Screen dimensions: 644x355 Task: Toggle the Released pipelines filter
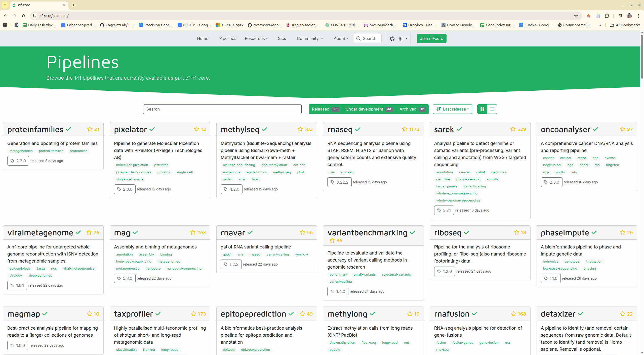325,109
